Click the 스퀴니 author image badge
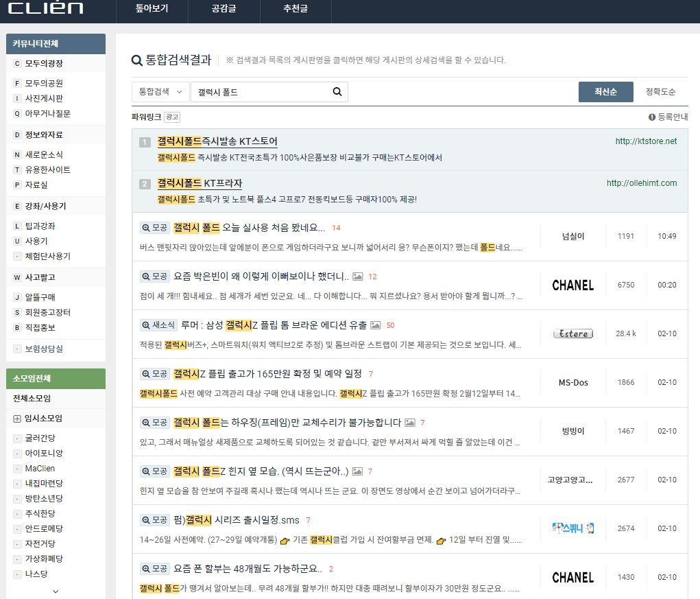 573,528
